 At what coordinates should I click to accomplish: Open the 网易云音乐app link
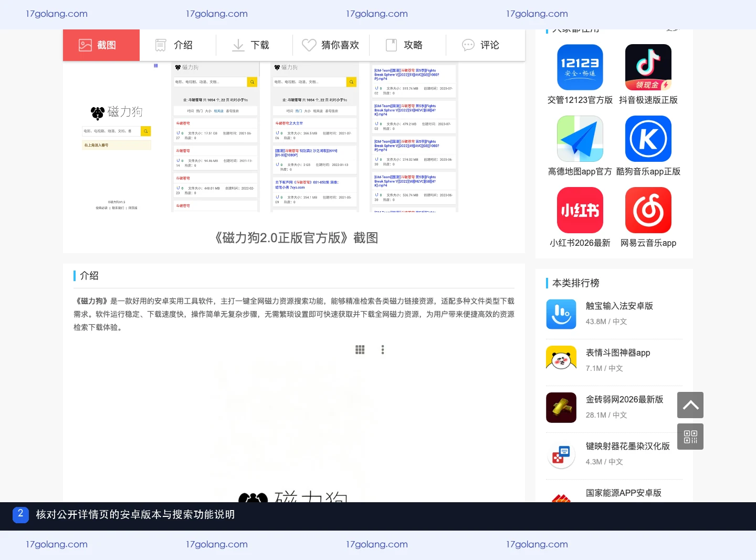tap(648, 243)
